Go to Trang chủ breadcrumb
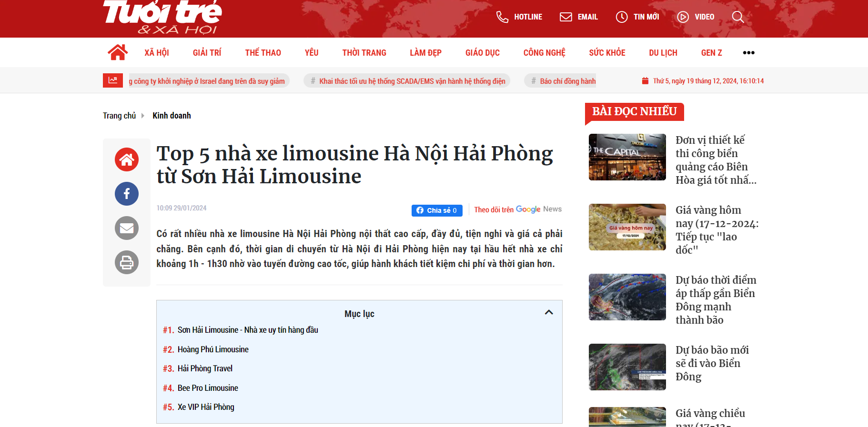The width and height of the screenshot is (868, 427). click(119, 116)
